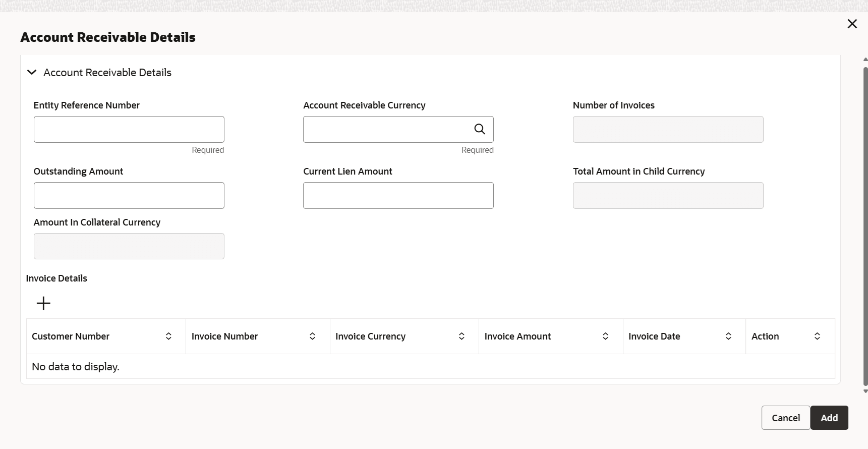Sort by Customer Number column

click(168, 336)
